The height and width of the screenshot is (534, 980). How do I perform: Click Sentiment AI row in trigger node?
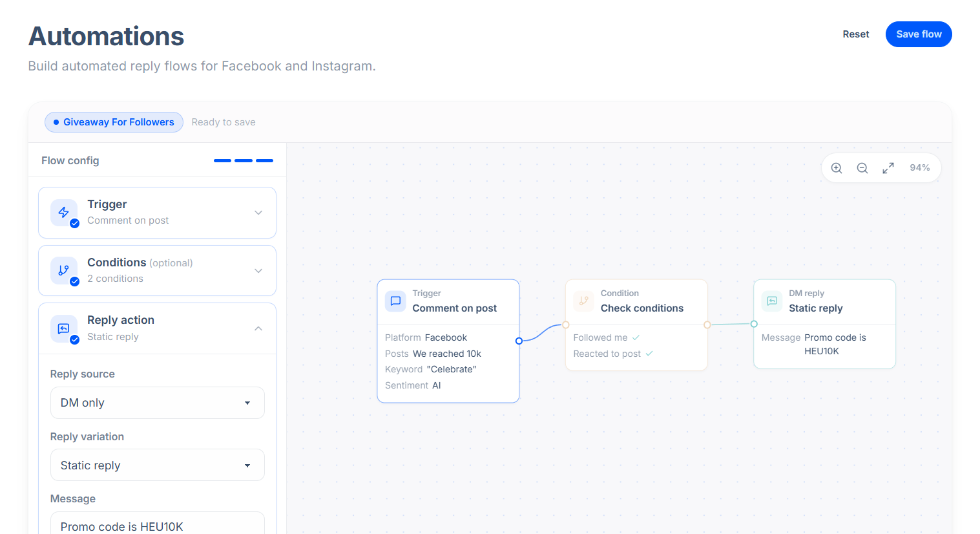(413, 385)
